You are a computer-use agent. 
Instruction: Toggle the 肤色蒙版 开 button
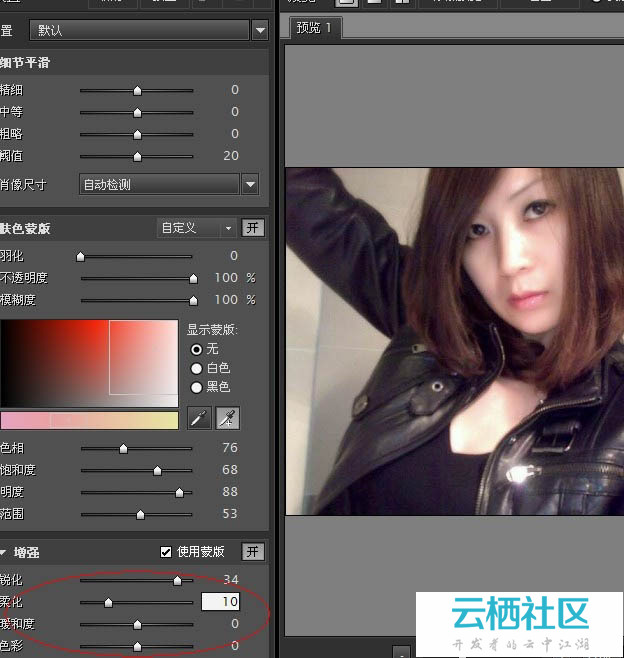253,228
